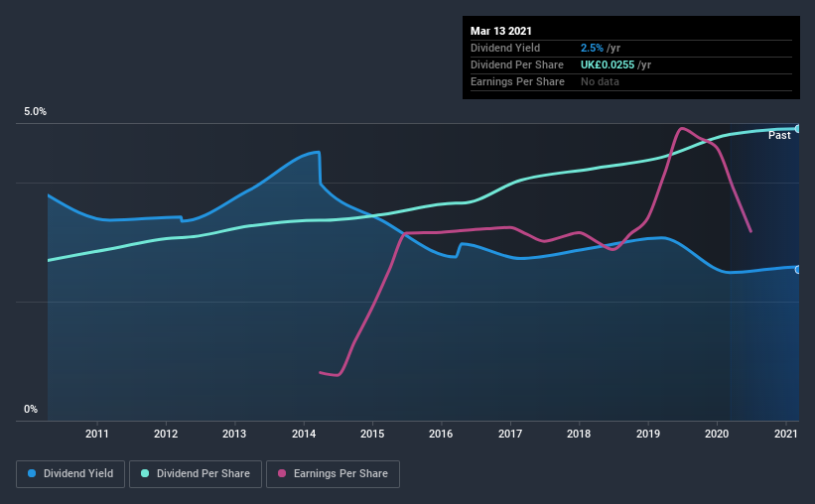Toggle the Earnings Per Share legend button
Screen dimensions: 815x504
click(x=333, y=474)
